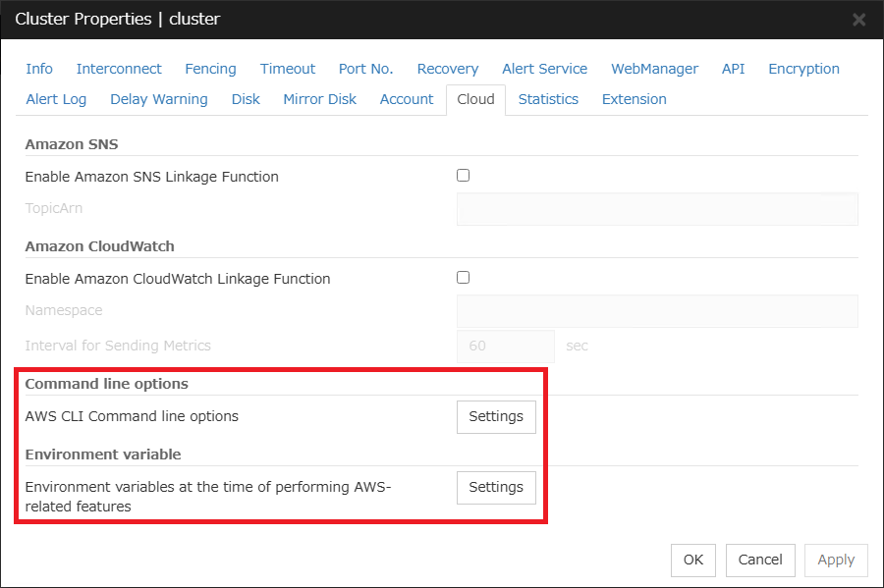Open the Statistics tab
Image resolution: width=884 pixels, height=588 pixels.
click(x=548, y=99)
